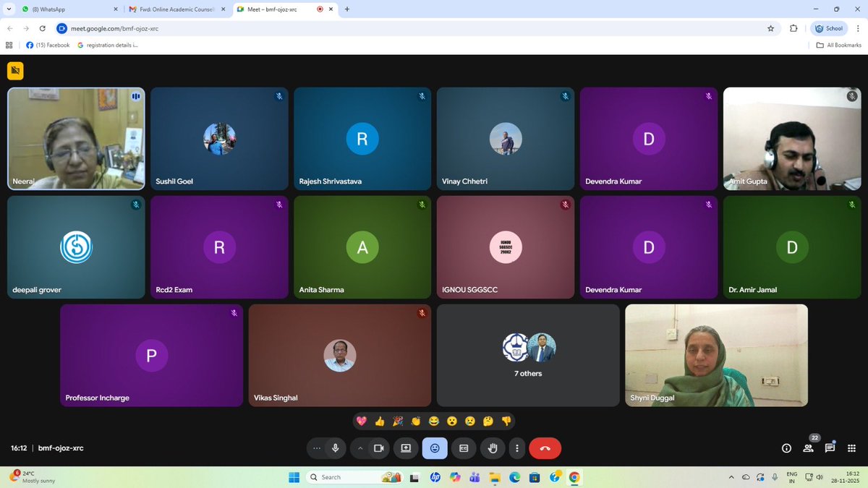Mute your microphone

tap(335, 448)
